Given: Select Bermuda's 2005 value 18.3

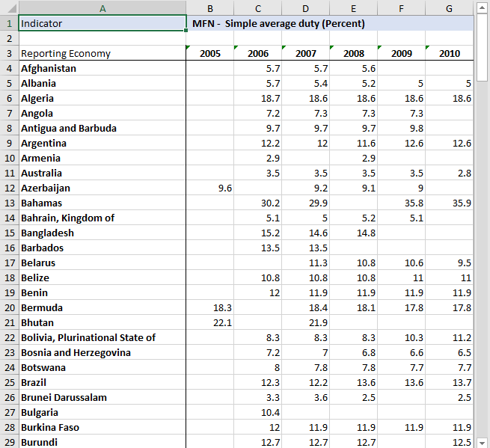Looking at the screenshot, I should [x=210, y=307].
